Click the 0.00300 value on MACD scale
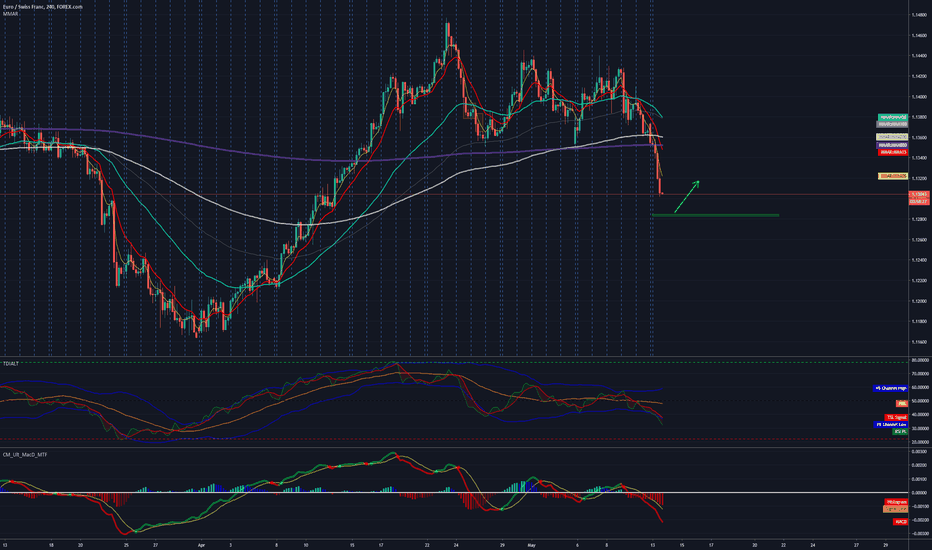932x550 pixels. click(919, 452)
